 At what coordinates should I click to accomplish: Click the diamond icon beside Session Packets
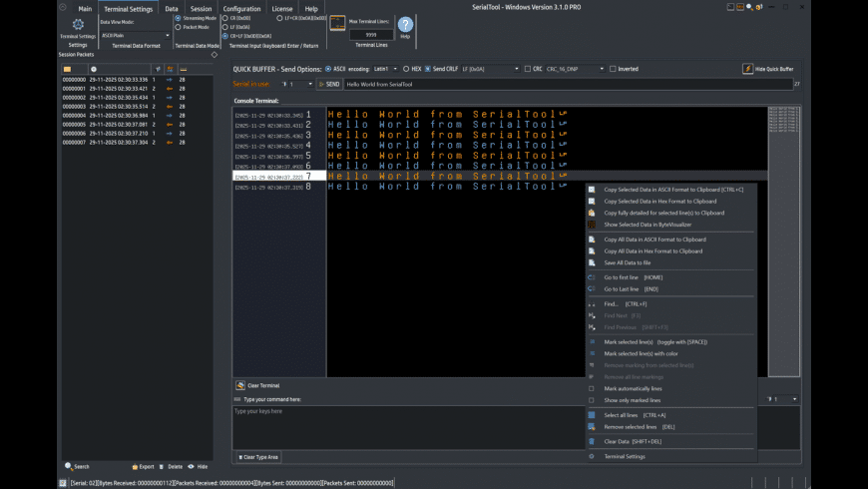click(215, 55)
